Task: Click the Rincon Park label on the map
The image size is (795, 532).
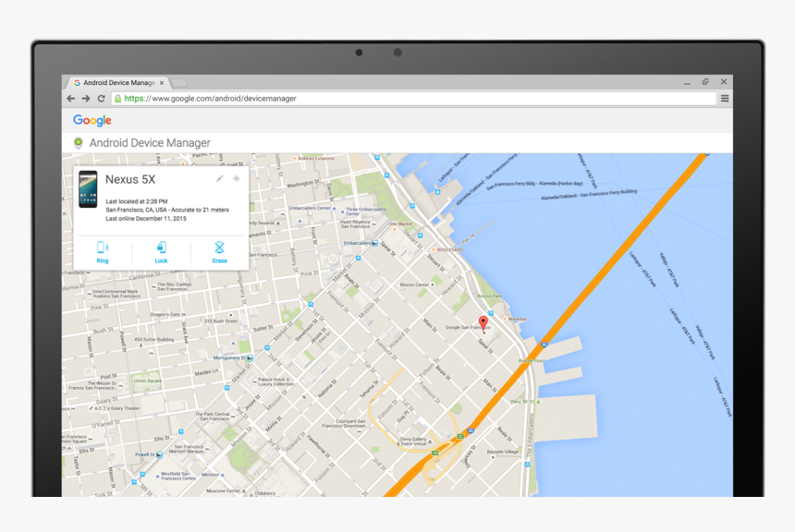Action: pyautogui.click(x=489, y=296)
